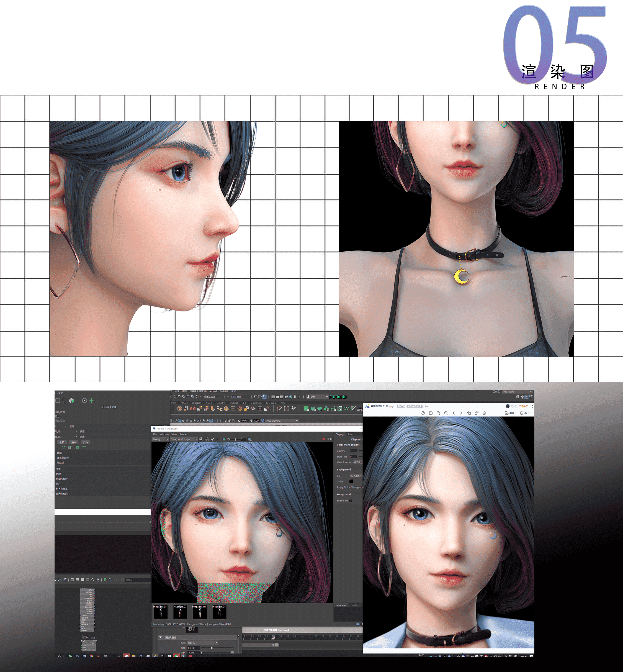The height and width of the screenshot is (672, 623).
Task: Open the Window menu in Arnold RenderView
Action: click(164, 434)
